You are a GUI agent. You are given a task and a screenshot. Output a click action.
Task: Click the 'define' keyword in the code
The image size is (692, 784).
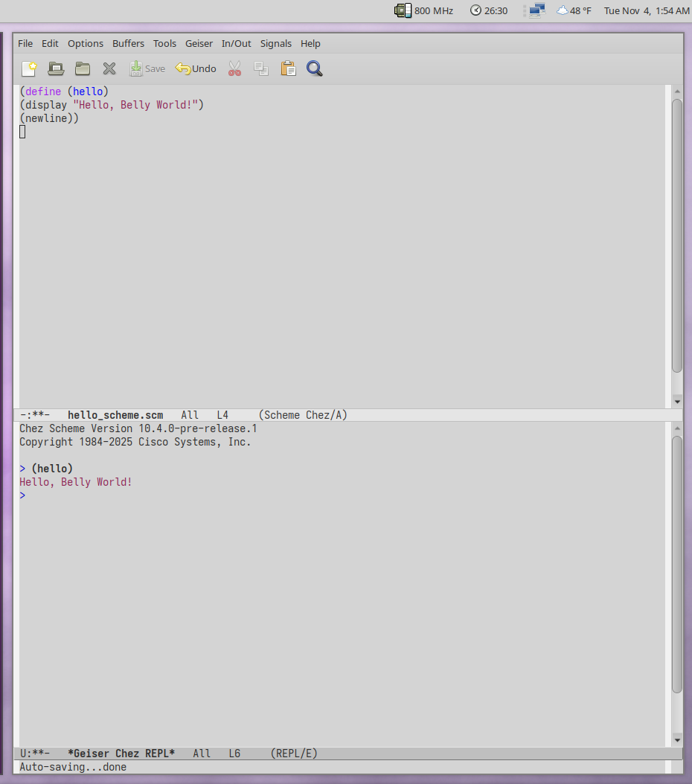pos(43,91)
